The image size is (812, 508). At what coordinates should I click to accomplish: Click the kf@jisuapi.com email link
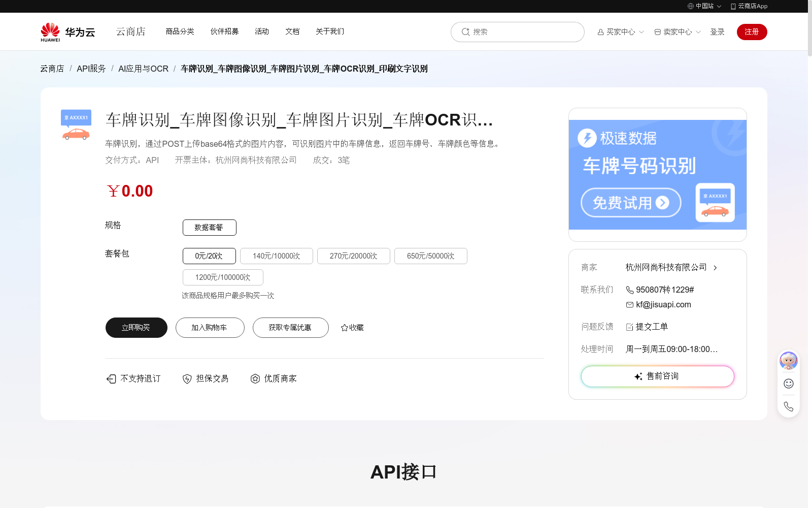tap(663, 305)
